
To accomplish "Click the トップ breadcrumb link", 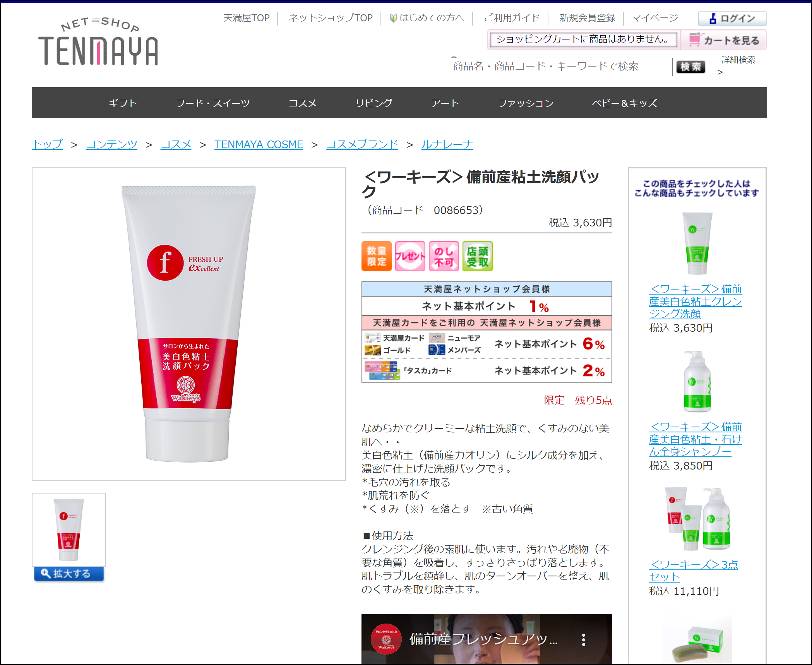I will coord(47,144).
